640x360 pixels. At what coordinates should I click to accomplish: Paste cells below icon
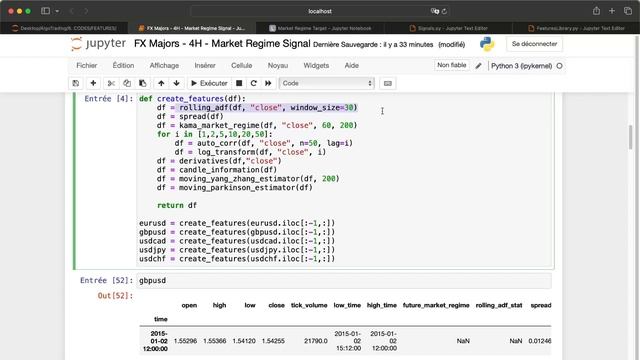[x=142, y=83]
